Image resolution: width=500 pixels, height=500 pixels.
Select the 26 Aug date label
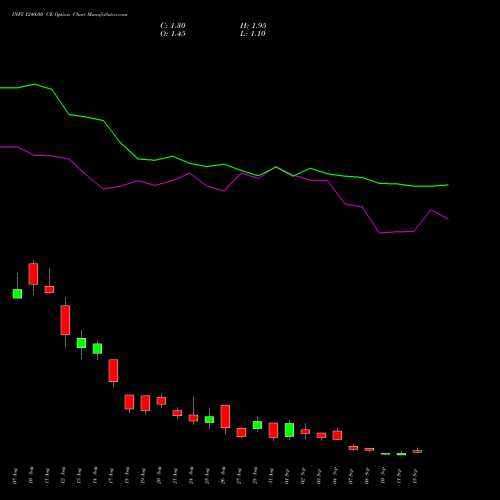tap(223, 476)
